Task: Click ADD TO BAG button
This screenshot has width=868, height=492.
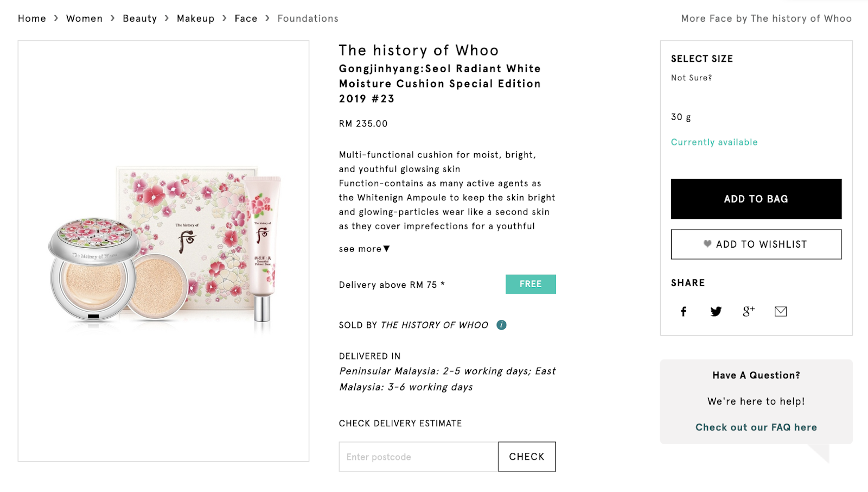Action: pos(756,199)
